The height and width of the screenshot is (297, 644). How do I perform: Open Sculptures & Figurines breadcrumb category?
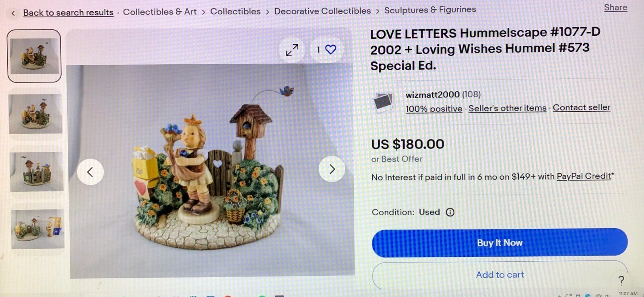coord(430,10)
